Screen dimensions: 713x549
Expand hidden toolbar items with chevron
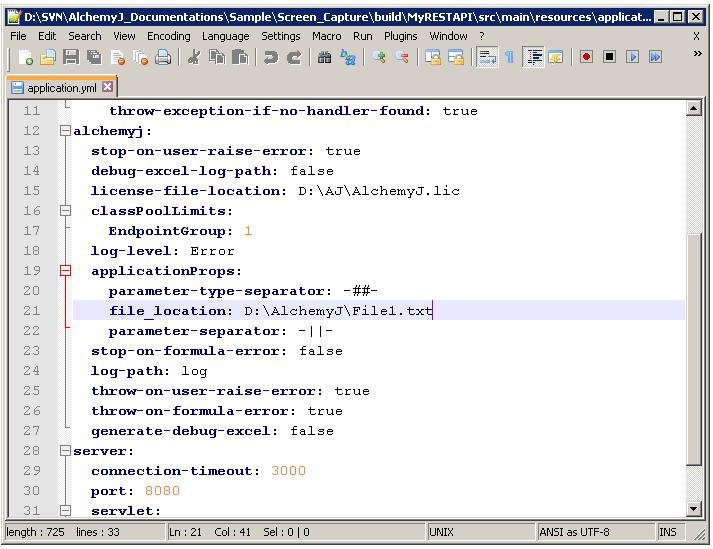click(697, 54)
